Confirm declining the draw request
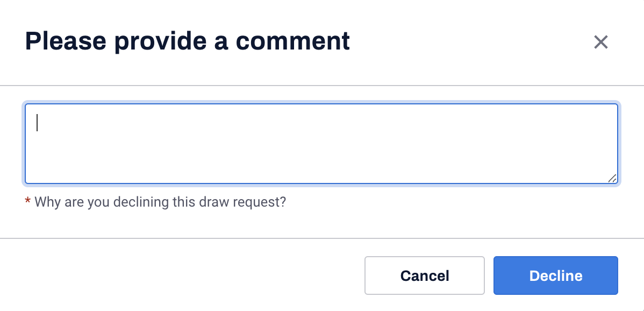This screenshot has height=311, width=644. click(x=556, y=275)
